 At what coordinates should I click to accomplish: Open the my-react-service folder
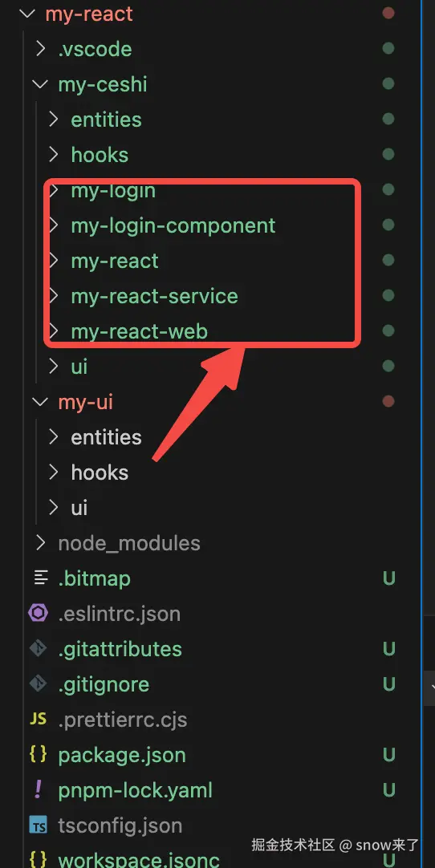pos(154,296)
